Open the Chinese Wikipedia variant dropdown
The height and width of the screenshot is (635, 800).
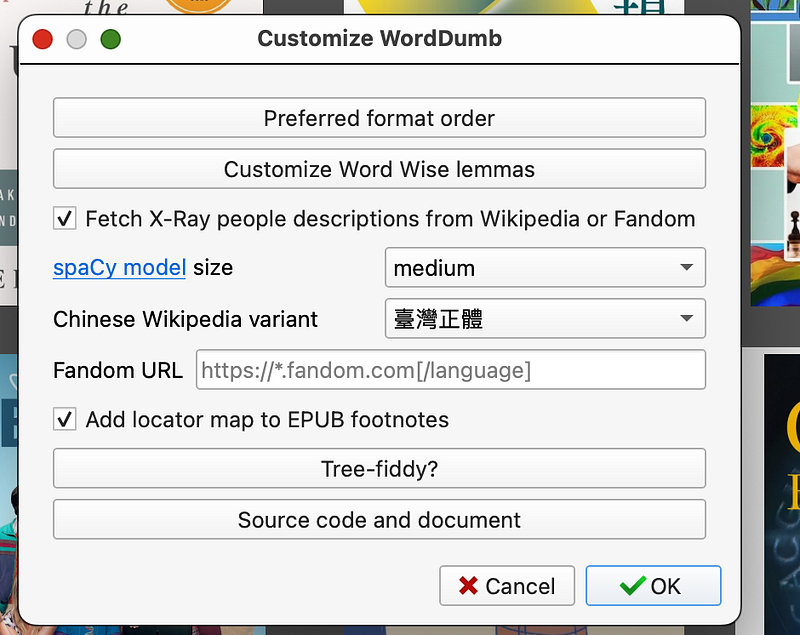545,318
